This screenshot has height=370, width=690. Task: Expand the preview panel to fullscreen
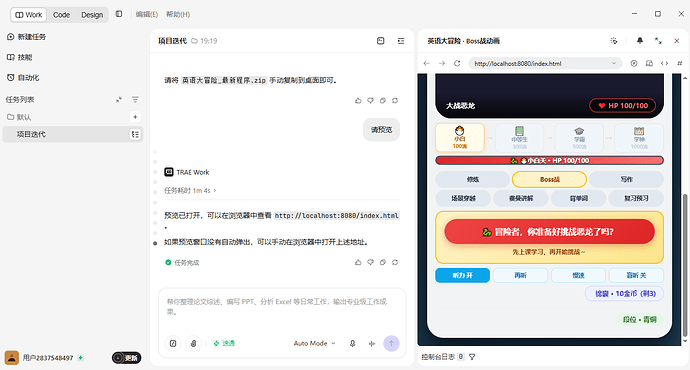(x=658, y=41)
